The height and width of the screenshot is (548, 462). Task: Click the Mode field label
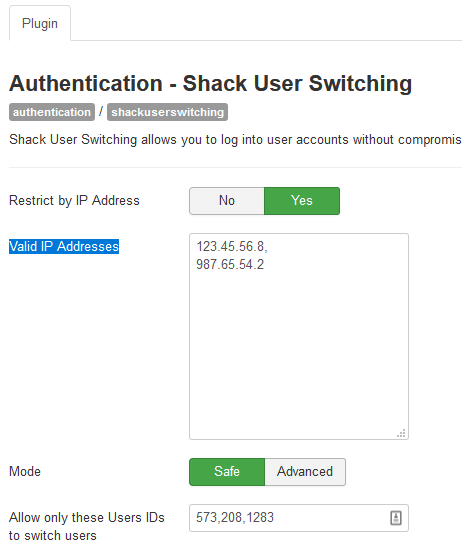click(25, 471)
